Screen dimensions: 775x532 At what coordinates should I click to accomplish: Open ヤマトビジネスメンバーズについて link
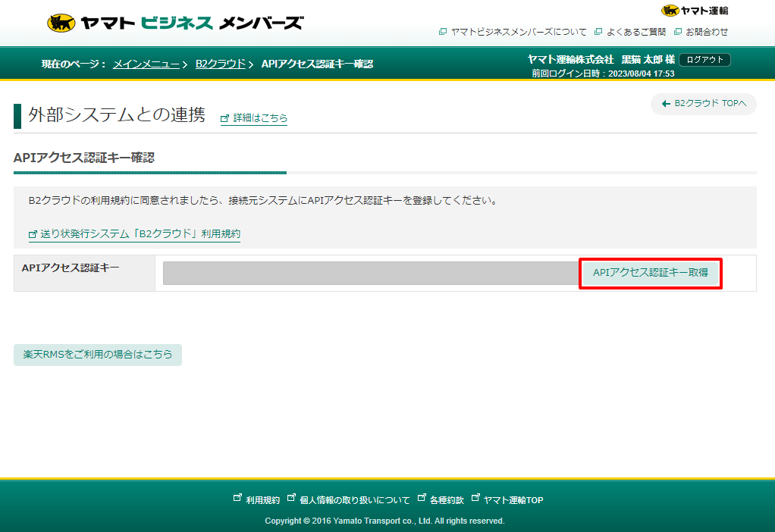pyautogui.click(x=519, y=32)
